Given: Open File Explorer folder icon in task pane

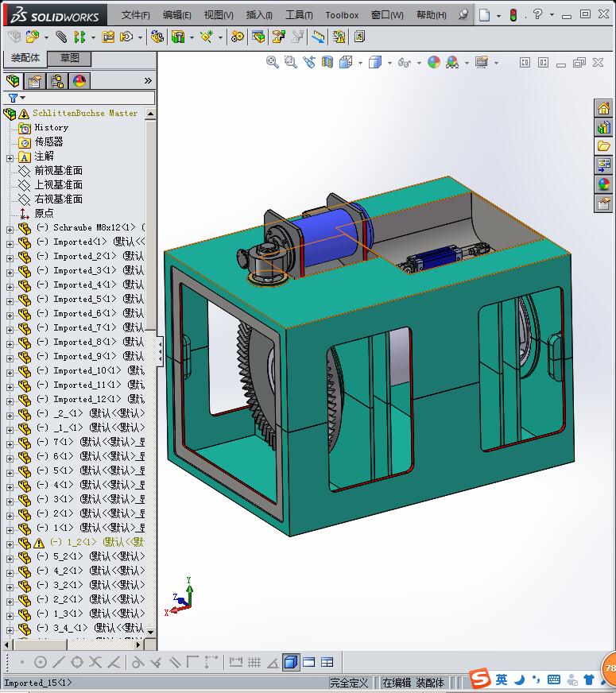Looking at the screenshot, I should click(603, 146).
